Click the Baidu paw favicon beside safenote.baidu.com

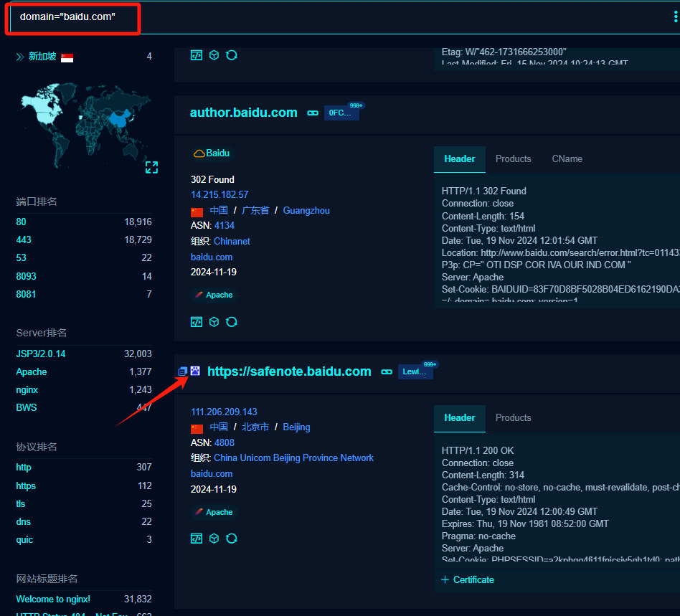tap(195, 371)
